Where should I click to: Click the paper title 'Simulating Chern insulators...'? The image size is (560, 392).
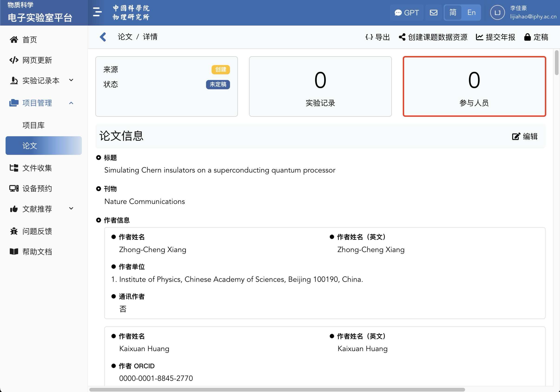[220, 170]
